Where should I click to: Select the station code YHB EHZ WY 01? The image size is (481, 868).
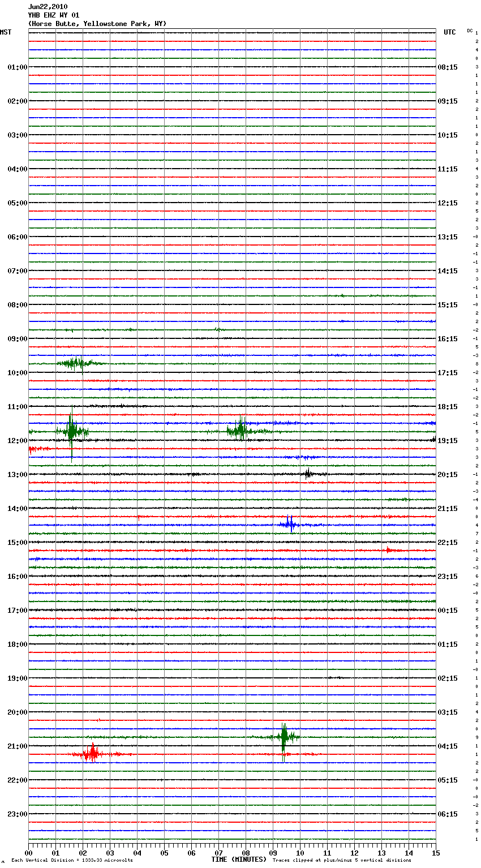coord(54,15)
